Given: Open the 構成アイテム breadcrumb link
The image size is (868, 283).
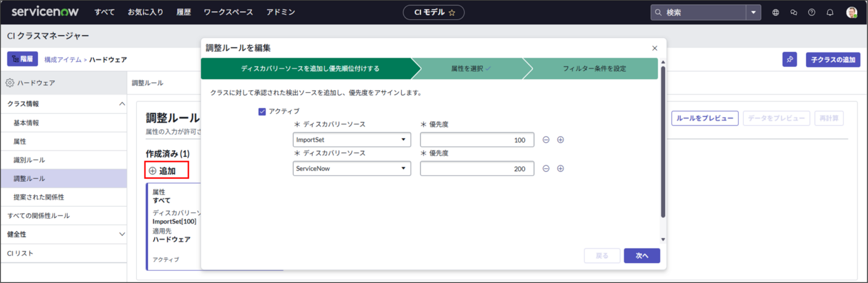Looking at the screenshot, I should [63, 59].
